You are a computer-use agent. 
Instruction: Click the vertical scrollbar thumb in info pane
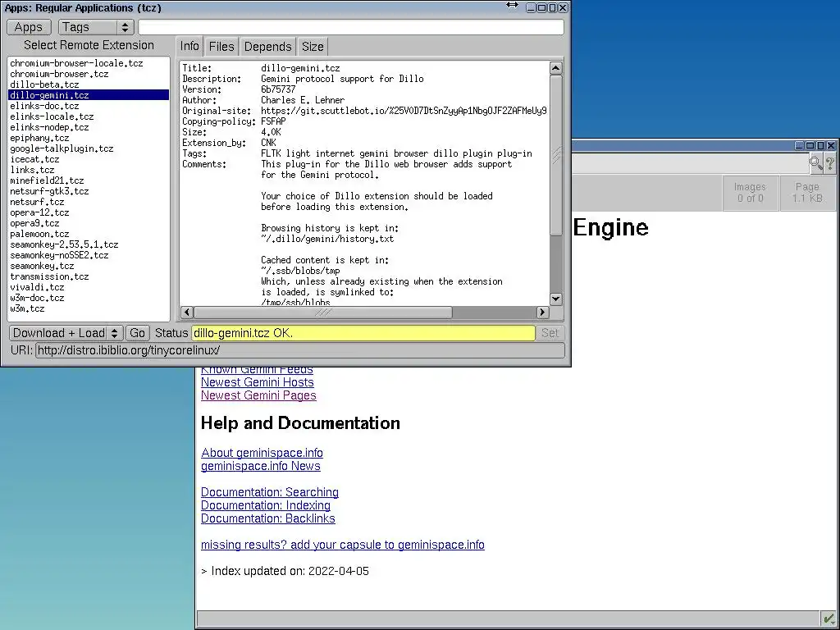click(x=556, y=155)
